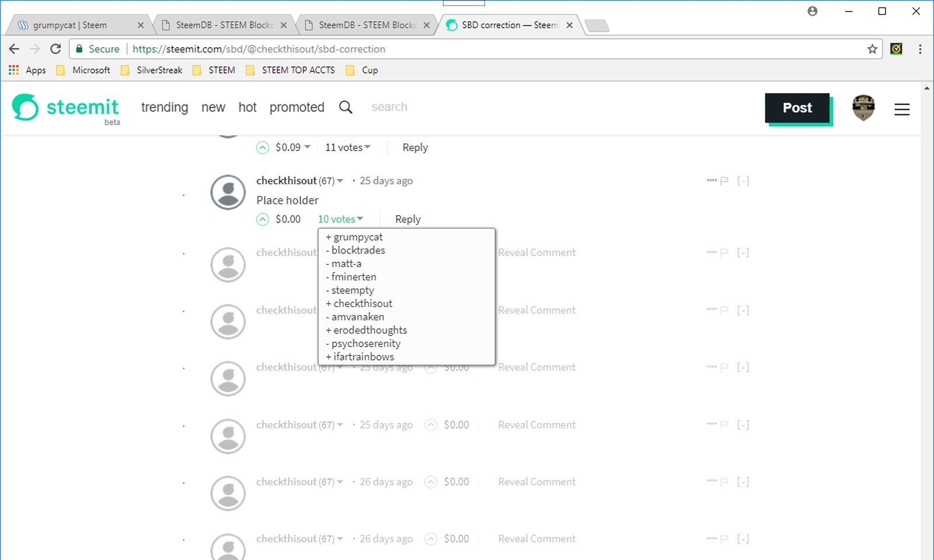The width and height of the screenshot is (934, 560).
Task: Open the STEEM bookmarks folder
Action: click(x=214, y=70)
